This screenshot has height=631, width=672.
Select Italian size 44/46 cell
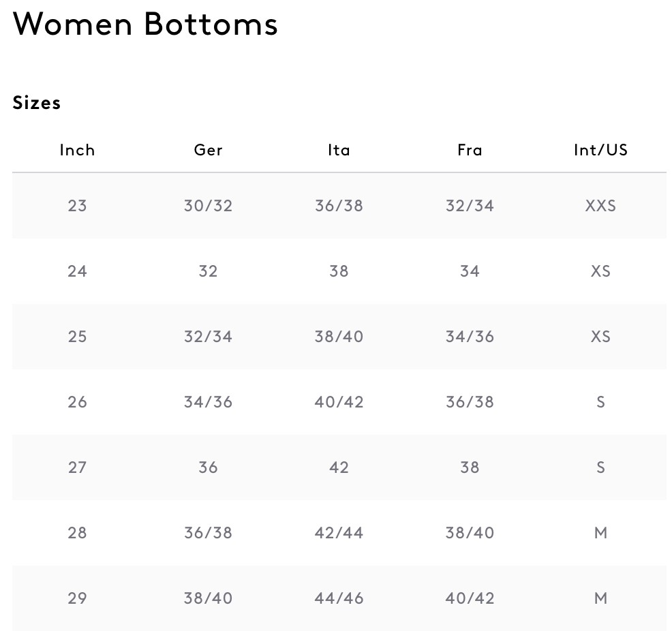339,598
